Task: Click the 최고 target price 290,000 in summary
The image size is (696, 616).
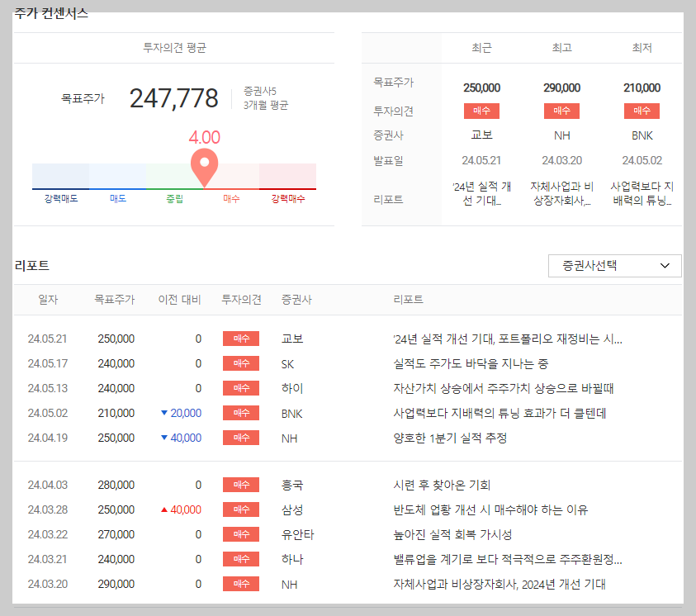Action: (x=562, y=88)
